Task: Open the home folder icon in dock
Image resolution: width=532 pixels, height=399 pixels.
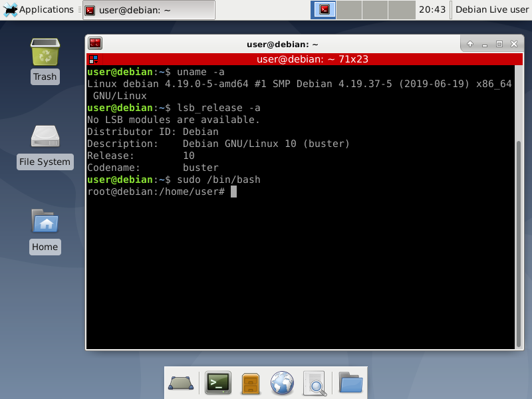Action: click(x=350, y=383)
